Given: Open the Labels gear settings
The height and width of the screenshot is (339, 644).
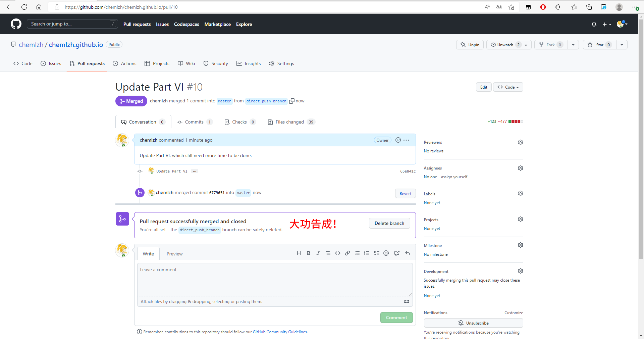Looking at the screenshot, I should [x=520, y=193].
